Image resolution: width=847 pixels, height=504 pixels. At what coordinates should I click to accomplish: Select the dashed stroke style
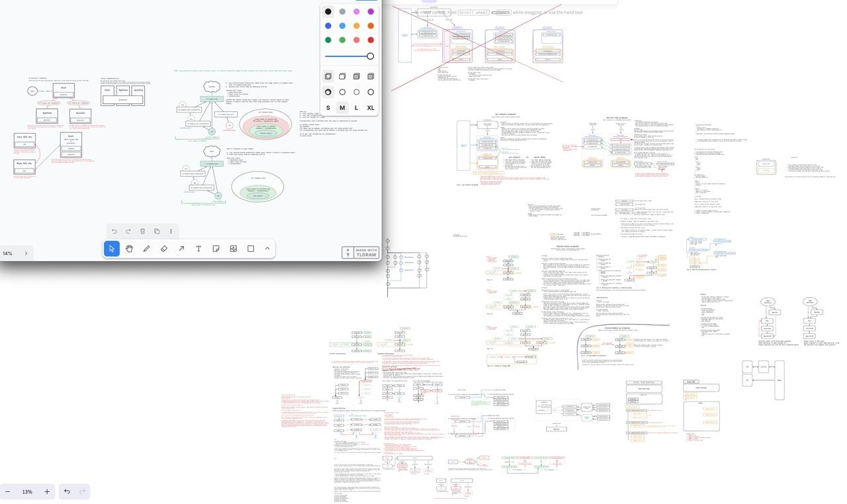pyautogui.click(x=342, y=92)
